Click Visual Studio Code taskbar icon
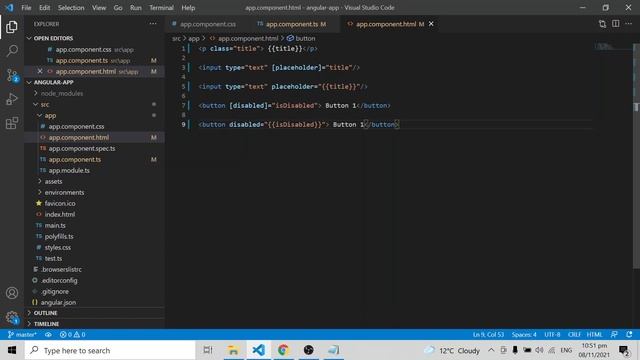 [258, 350]
